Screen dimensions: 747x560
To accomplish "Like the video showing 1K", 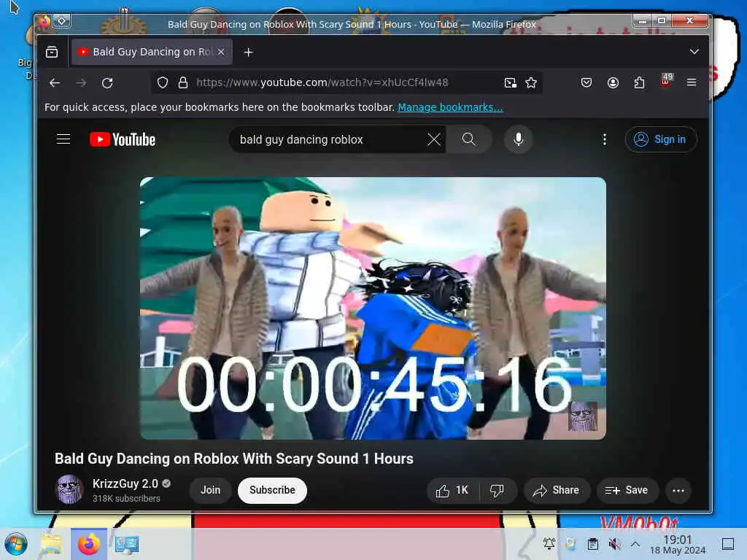I will (x=452, y=491).
